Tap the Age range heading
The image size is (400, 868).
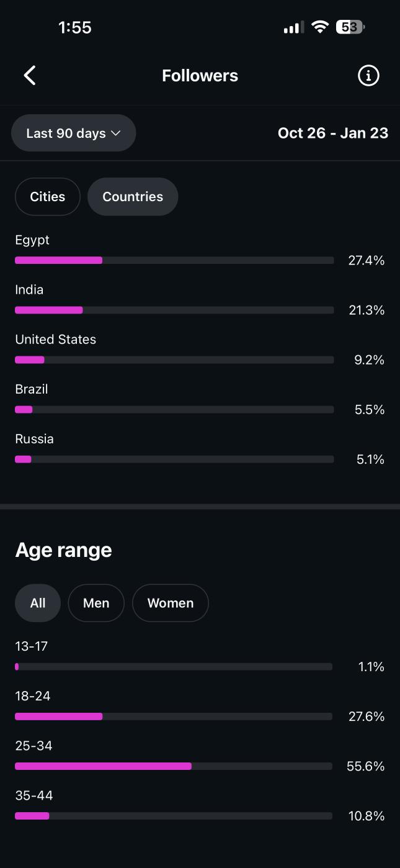pos(64,550)
